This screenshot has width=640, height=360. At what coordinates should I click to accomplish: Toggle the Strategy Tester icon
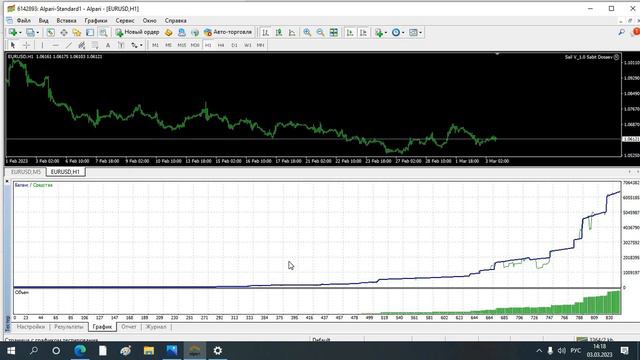point(103,33)
